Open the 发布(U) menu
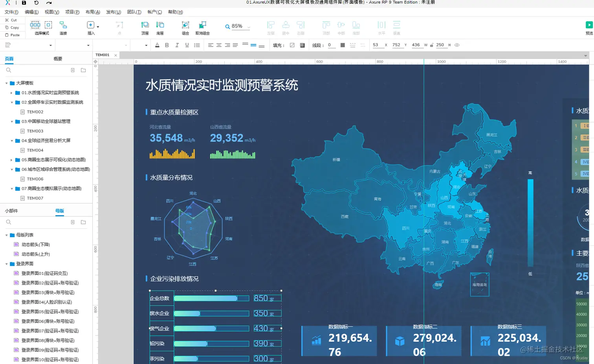 (114, 12)
